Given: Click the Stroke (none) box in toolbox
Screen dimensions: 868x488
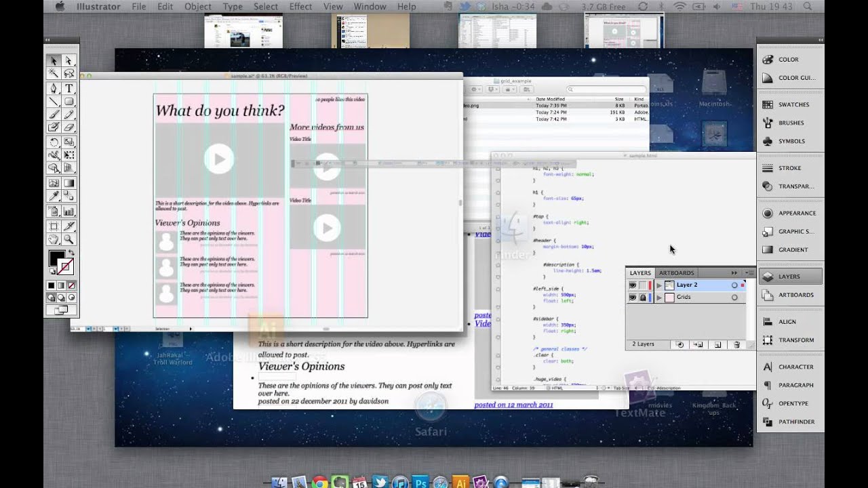Looking at the screenshot, I should (66, 266).
